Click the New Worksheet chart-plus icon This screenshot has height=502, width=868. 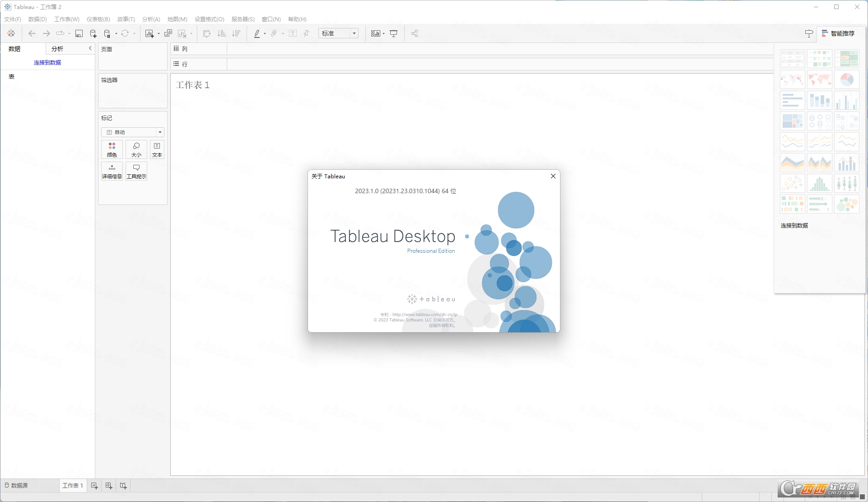pyautogui.click(x=149, y=33)
